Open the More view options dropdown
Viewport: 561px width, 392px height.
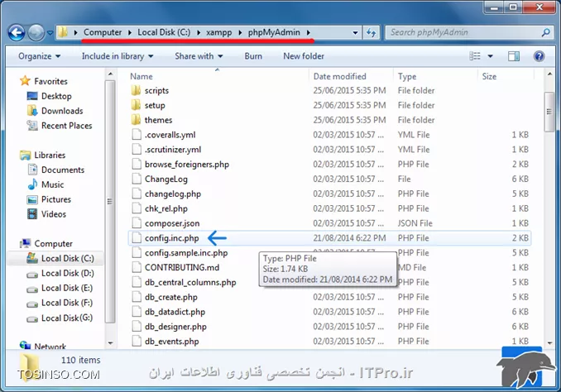click(x=490, y=56)
